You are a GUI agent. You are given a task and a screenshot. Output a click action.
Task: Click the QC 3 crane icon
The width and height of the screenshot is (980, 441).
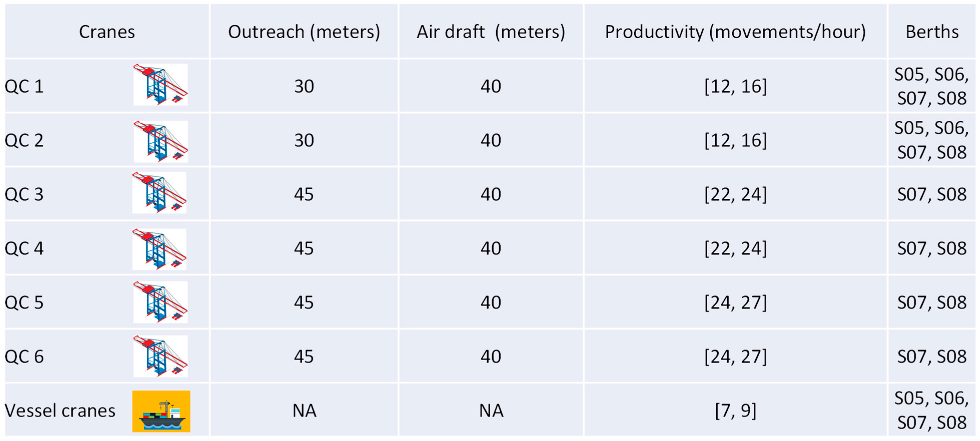pyautogui.click(x=159, y=193)
